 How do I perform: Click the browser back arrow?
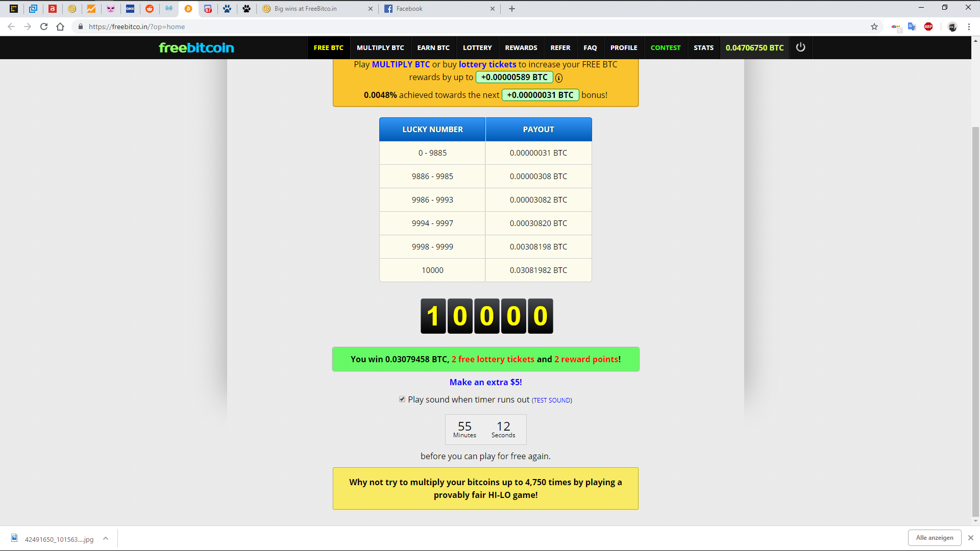pyautogui.click(x=11, y=27)
